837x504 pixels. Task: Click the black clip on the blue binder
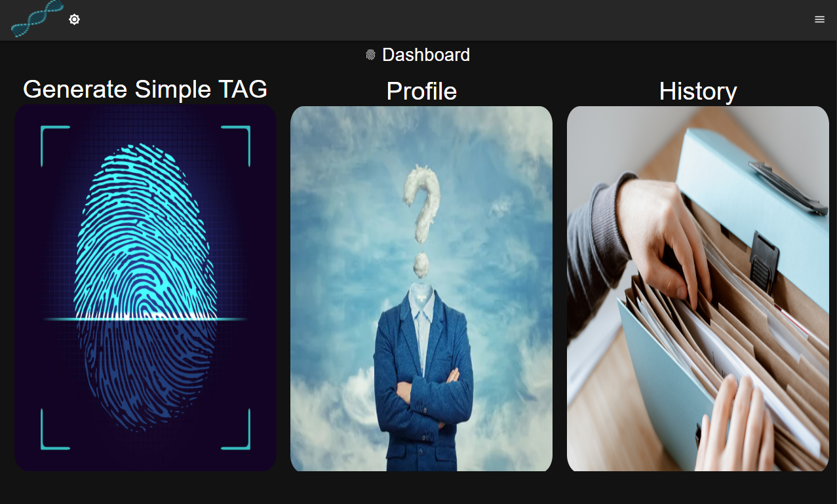coord(764,262)
